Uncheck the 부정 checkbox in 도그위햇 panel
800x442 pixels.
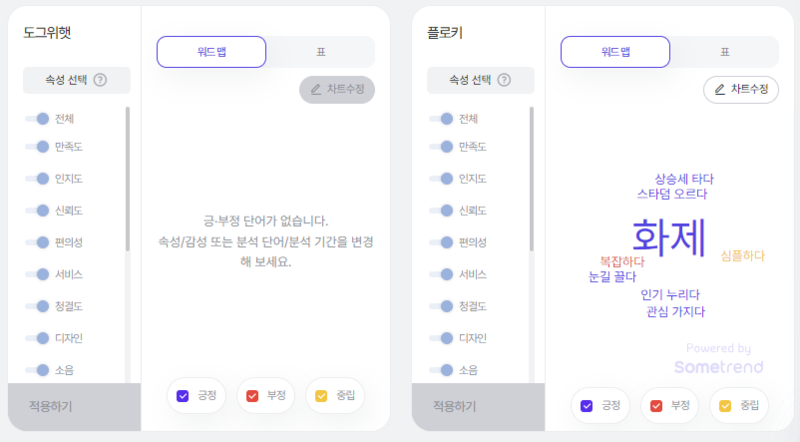(252, 396)
